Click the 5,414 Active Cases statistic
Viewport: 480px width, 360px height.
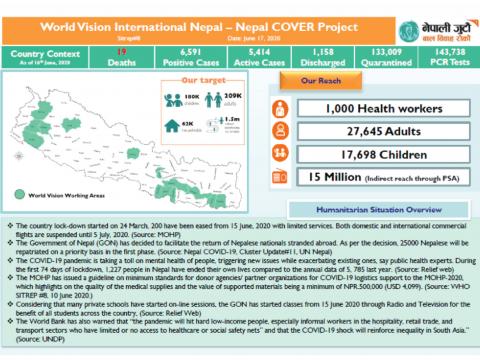(259, 57)
